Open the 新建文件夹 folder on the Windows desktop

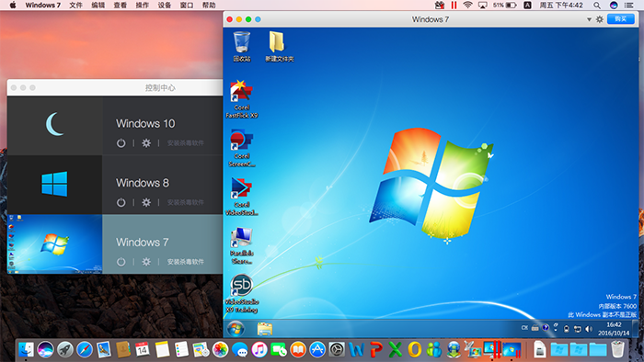tap(279, 46)
